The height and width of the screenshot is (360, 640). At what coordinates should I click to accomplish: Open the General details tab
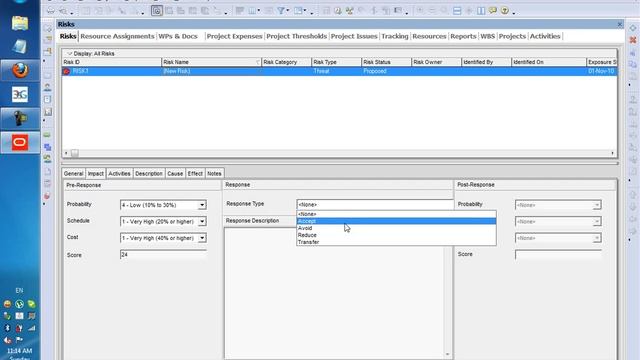(x=73, y=173)
